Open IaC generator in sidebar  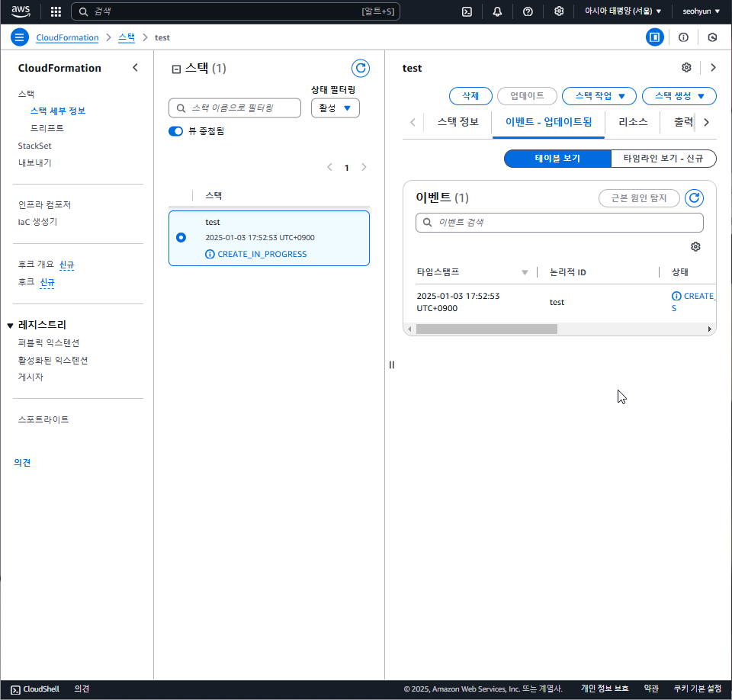click(37, 222)
